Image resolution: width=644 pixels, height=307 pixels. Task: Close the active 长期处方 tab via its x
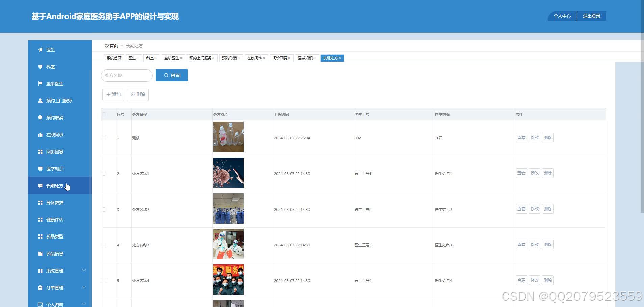pyautogui.click(x=340, y=58)
